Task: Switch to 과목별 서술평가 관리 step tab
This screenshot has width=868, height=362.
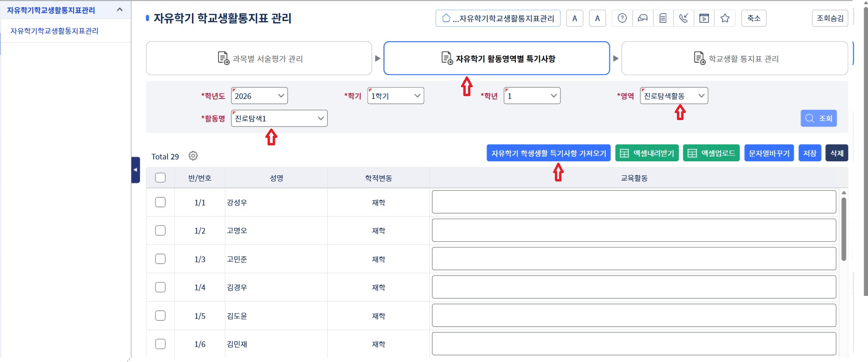Action: [259, 58]
